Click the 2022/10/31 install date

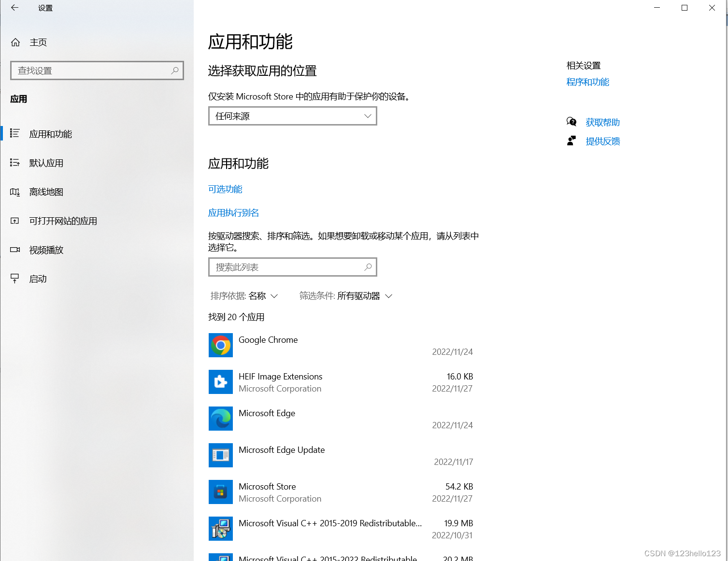(452, 535)
